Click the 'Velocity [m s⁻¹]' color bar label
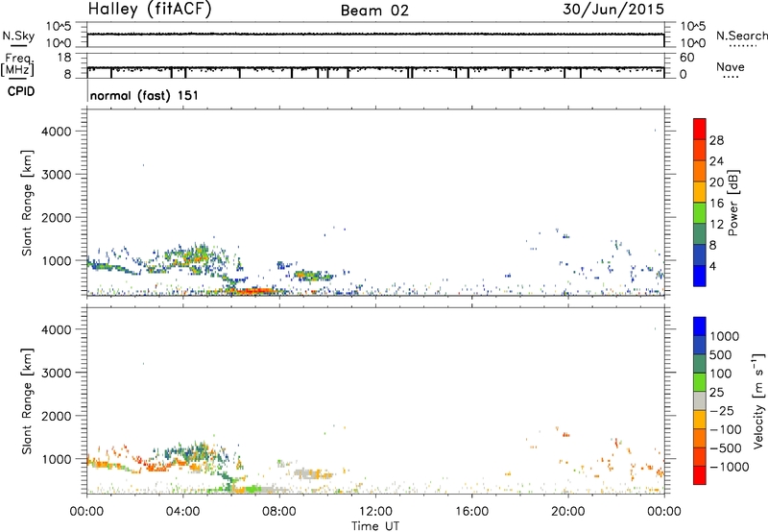The width and height of the screenshot is (768, 532). (x=758, y=400)
